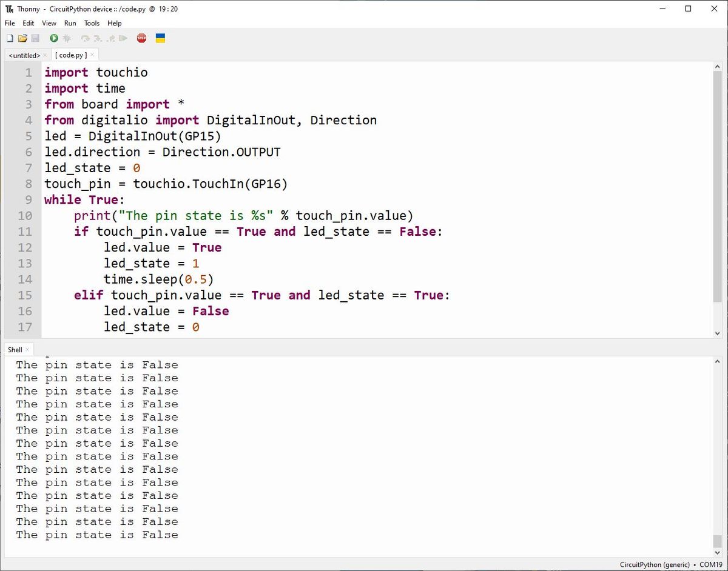This screenshot has height=571, width=728.
Task: Click the print statement on line 10
Action: tap(244, 215)
